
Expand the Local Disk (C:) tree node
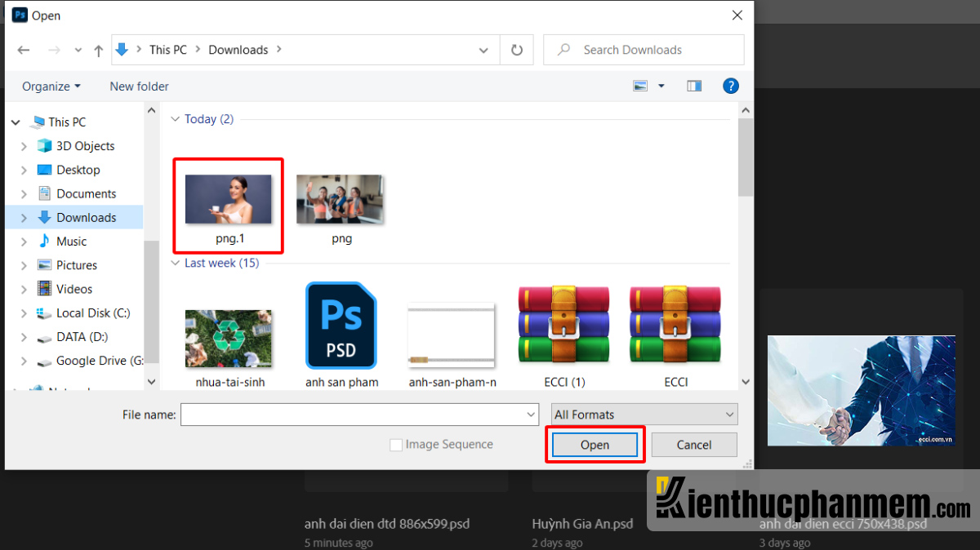coord(24,313)
